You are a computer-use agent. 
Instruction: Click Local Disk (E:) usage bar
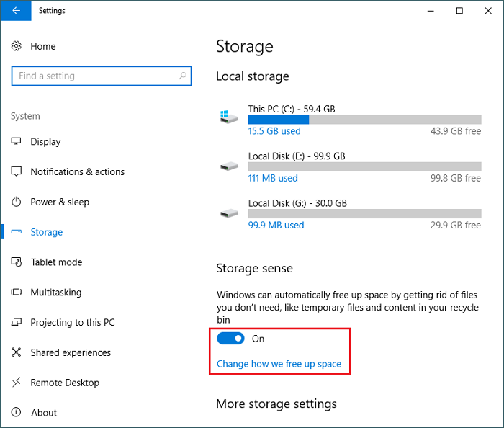364,166
